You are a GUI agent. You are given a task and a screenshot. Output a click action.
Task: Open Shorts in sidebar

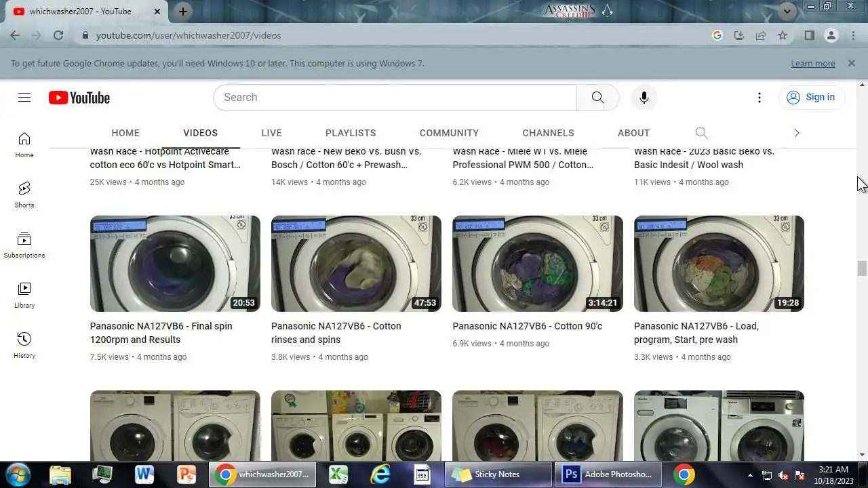[24, 195]
